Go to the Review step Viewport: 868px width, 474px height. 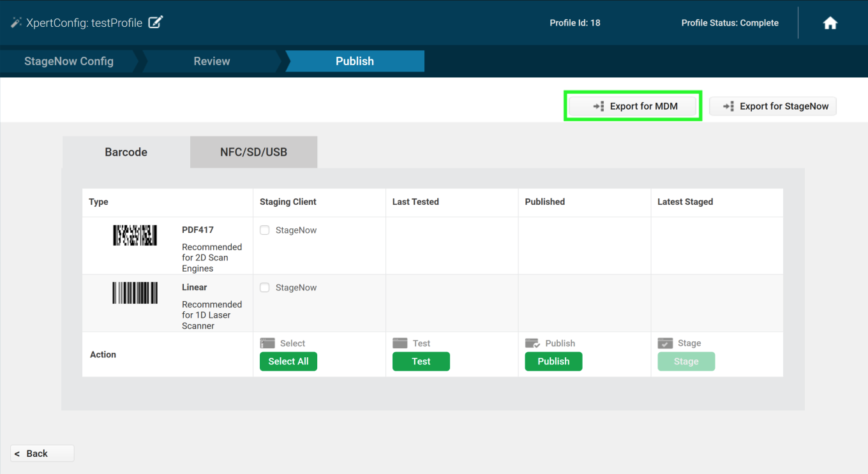pyautogui.click(x=212, y=61)
